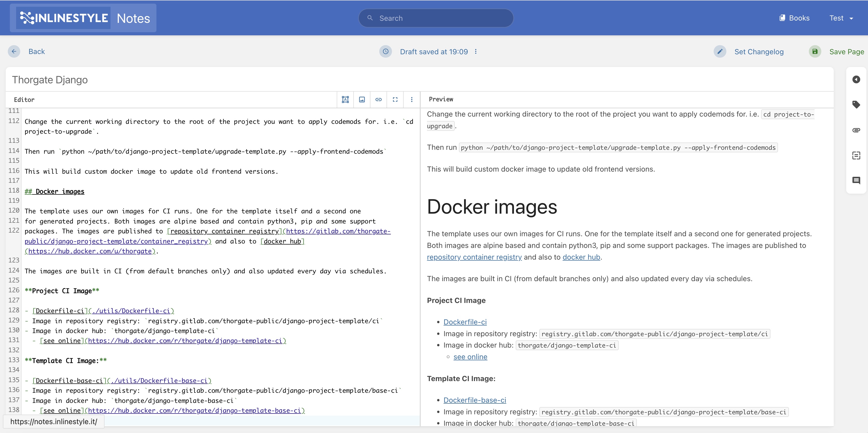Screen dimensions: 868x433
Task: Open the Books page
Action: (794, 18)
